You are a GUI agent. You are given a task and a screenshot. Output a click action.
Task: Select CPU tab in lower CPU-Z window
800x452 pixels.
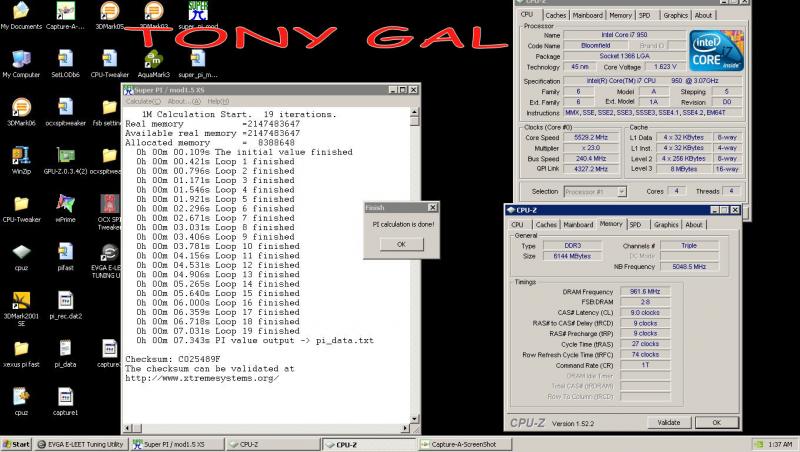pos(517,224)
